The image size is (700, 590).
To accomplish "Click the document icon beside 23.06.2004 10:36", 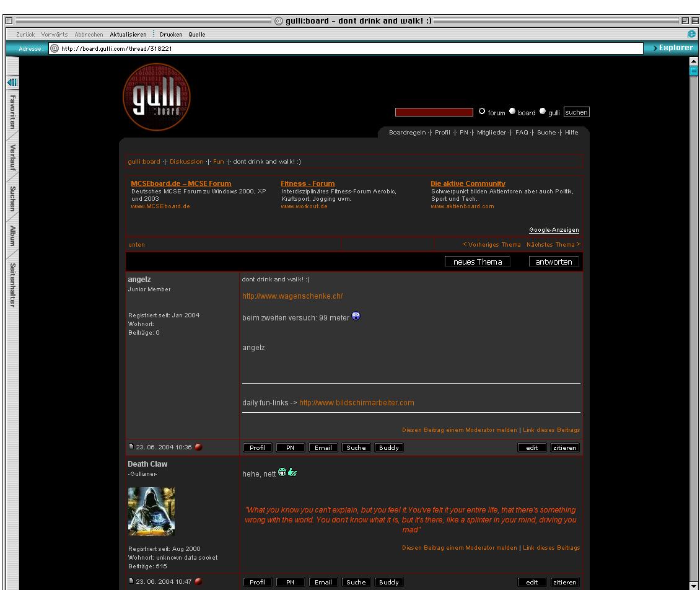I will pyautogui.click(x=131, y=446).
